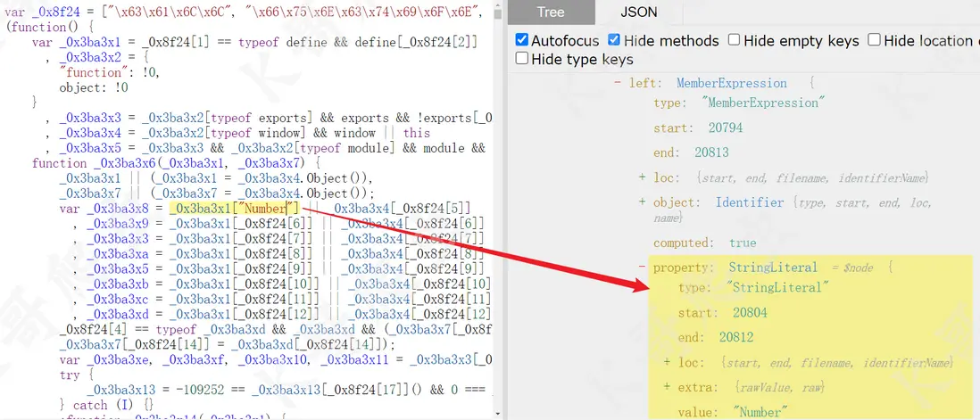980x420 pixels.
Task: Click the try keyword in code
Action: (70, 375)
